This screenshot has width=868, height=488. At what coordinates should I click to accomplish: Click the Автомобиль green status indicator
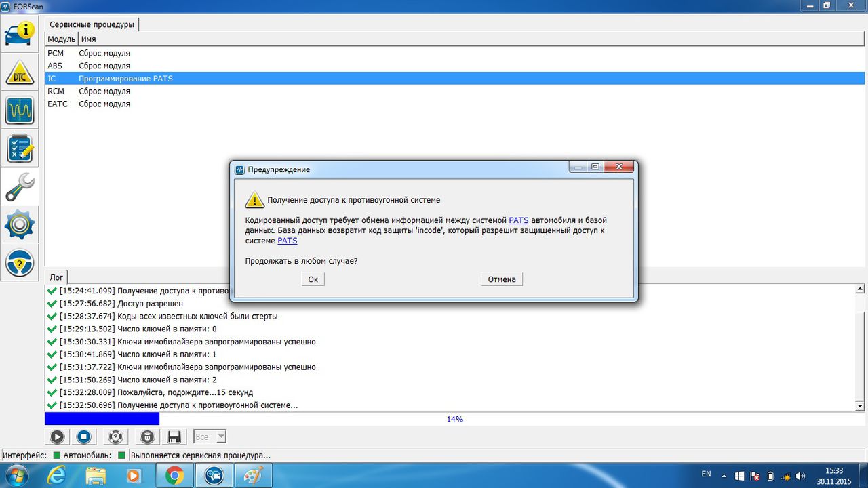(x=121, y=455)
